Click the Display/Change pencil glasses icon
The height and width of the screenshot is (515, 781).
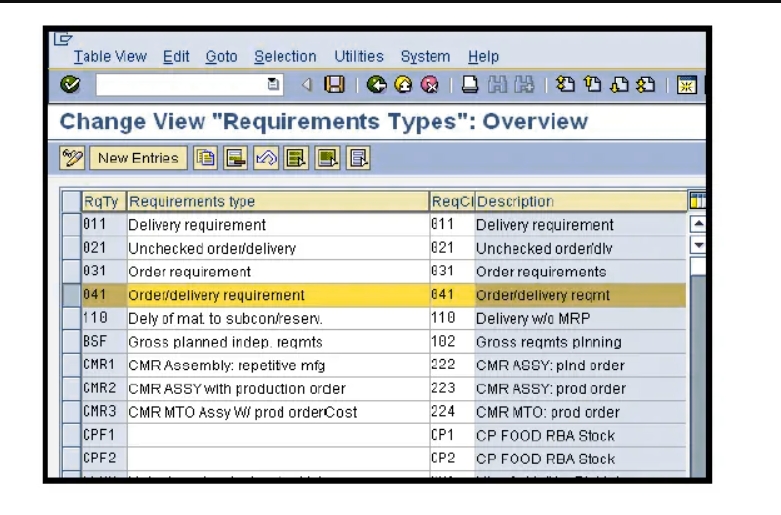point(72,158)
